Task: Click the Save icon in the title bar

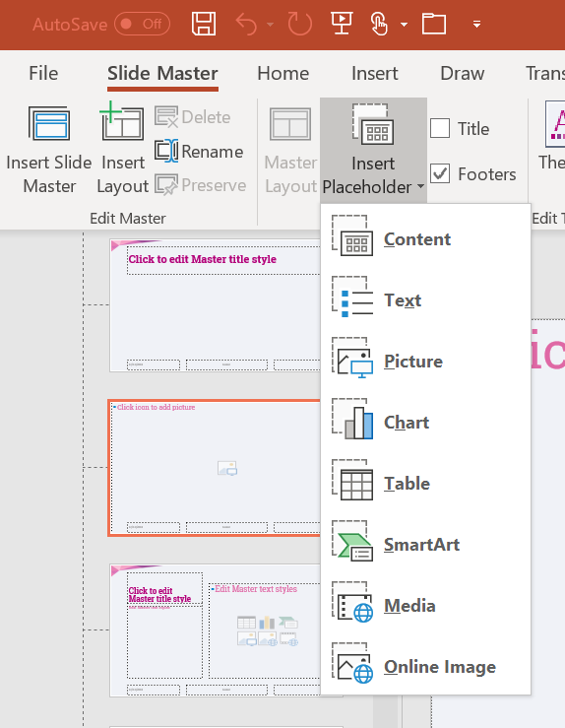Action: click(x=204, y=24)
